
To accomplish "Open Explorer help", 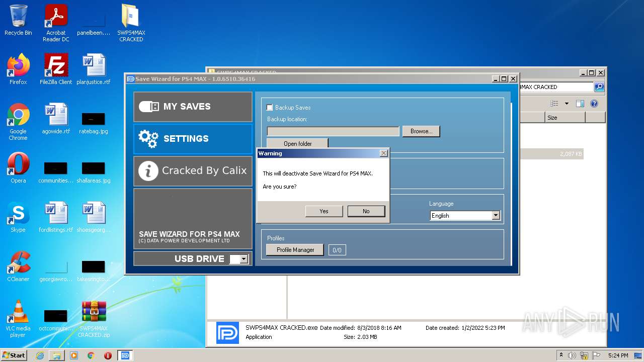I will coord(594,104).
